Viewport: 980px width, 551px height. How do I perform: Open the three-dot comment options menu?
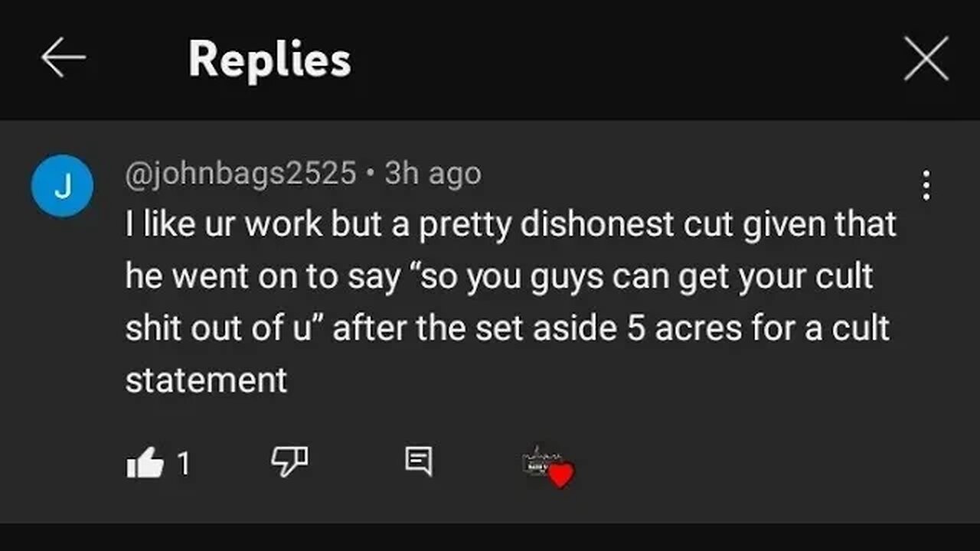click(x=926, y=185)
